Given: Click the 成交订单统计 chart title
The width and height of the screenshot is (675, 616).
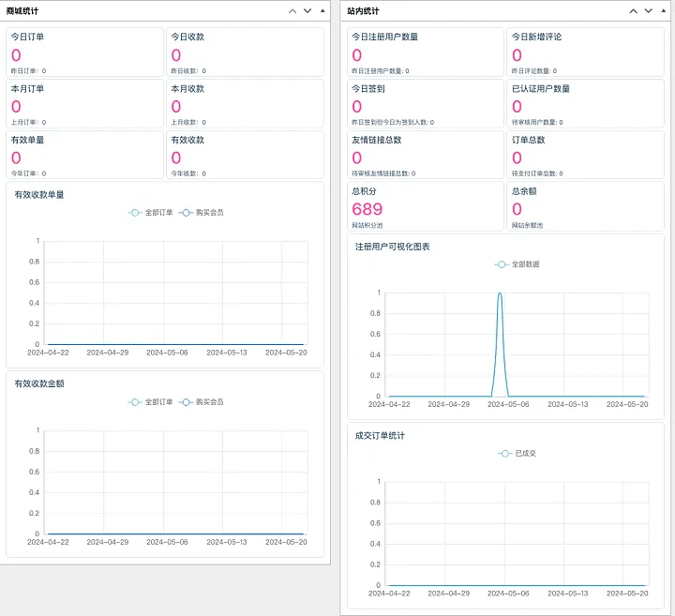Looking at the screenshot, I should 380,436.
